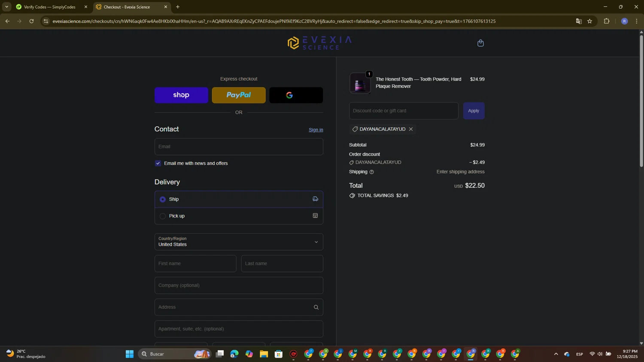Switch to the Verify Codes SimplyCodes tab
The height and width of the screenshot is (362, 644).
coord(50,7)
